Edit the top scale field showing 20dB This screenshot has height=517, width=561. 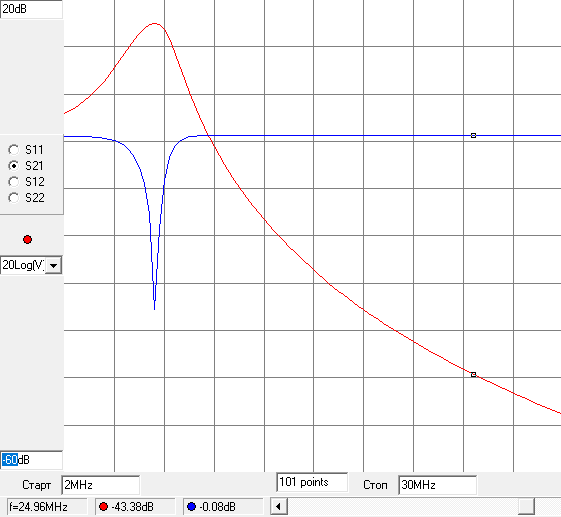pyautogui.click(x=31, y=9)
